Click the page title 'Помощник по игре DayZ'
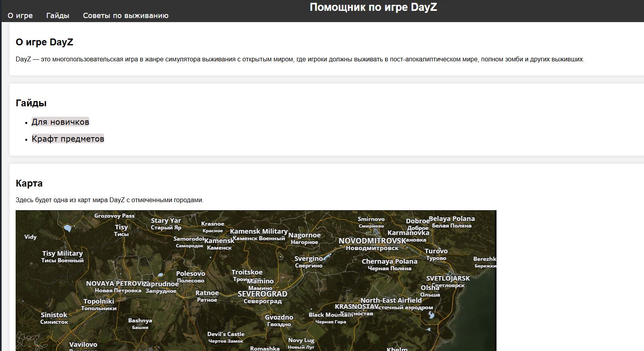The image size is (644, 351). click(373, 7)
